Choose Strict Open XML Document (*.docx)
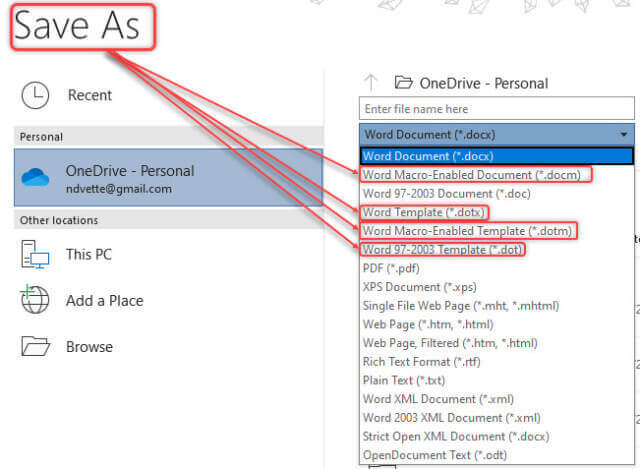 (x=456, y=436)
